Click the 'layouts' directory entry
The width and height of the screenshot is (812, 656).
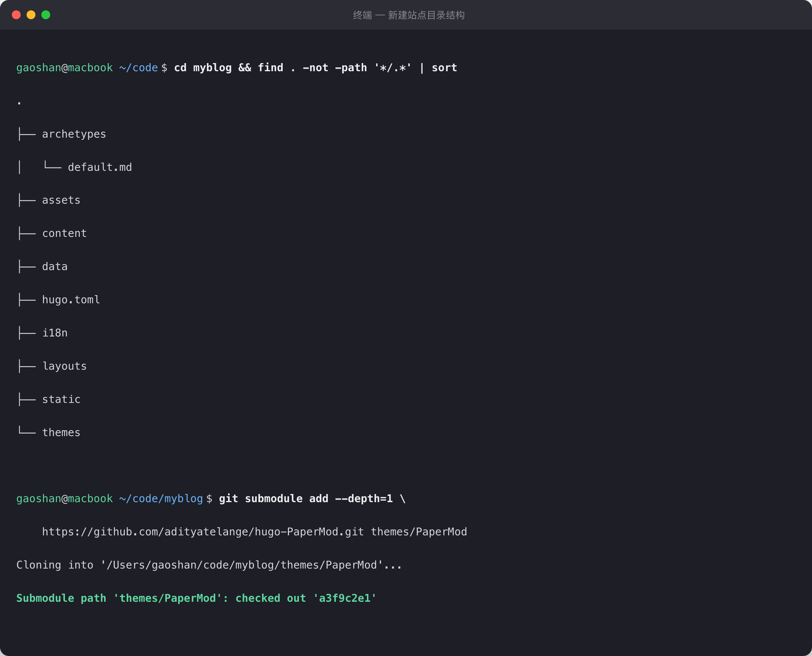point(64,366)
